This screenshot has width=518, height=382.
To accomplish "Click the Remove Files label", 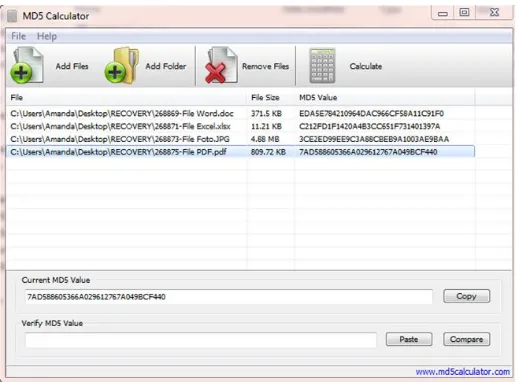I will 265,66.
